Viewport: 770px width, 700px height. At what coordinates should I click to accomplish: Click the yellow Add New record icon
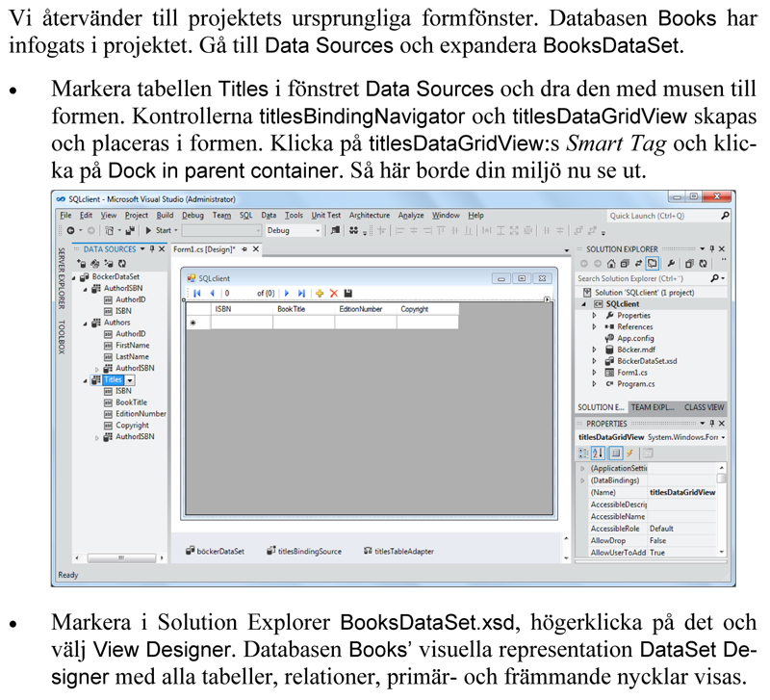tap(320, 293)
